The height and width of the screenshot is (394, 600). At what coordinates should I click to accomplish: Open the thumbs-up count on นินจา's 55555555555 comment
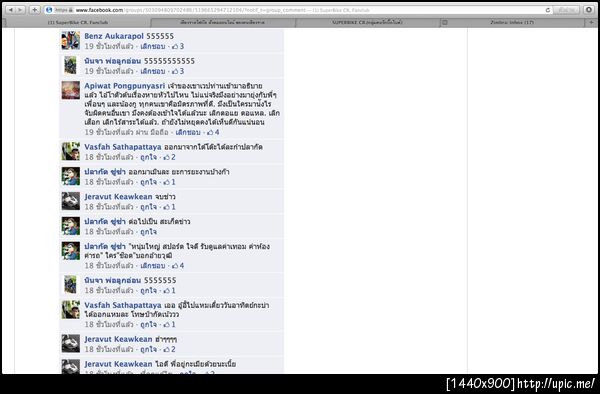(x=178, y=71)
